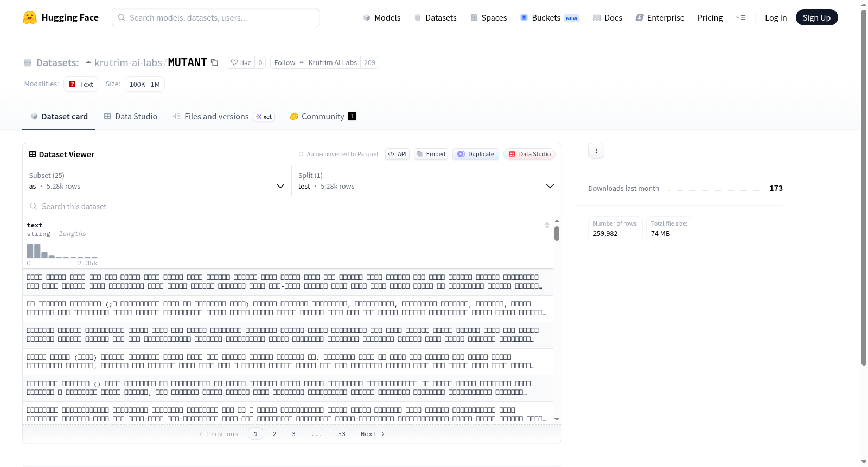868x467 pixels.
Task: Focus the Search this dataset field
Action: coord(292,207)
